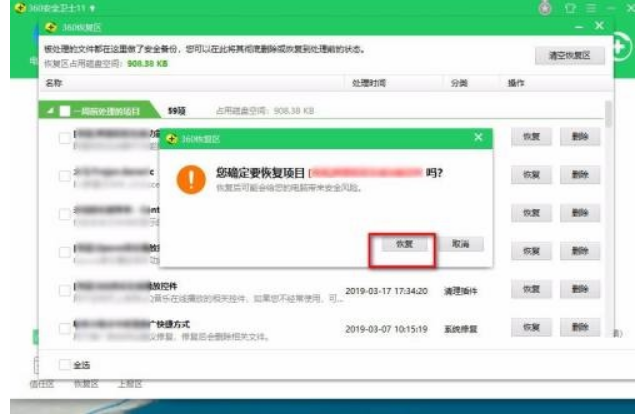This screenshot has width=641, height=418.
Task: Minimize the 360恢复区 window
Action: tap(579, 27)
